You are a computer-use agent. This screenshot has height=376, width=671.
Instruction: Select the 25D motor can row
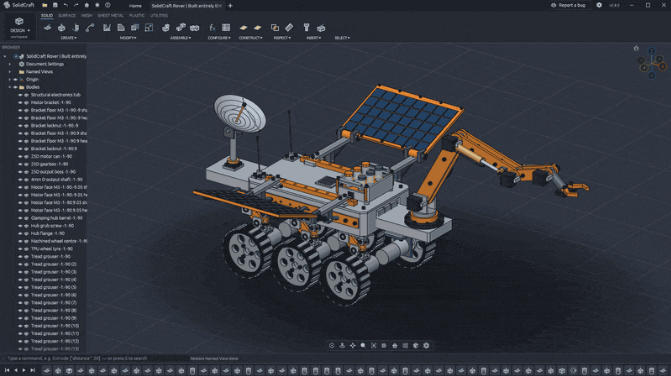click(x=44, y=157)
